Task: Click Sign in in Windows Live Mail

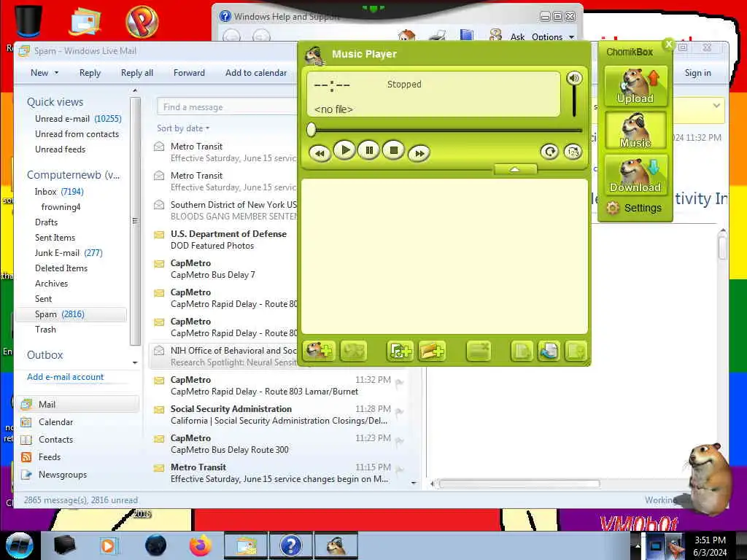Action: (697, 73)
